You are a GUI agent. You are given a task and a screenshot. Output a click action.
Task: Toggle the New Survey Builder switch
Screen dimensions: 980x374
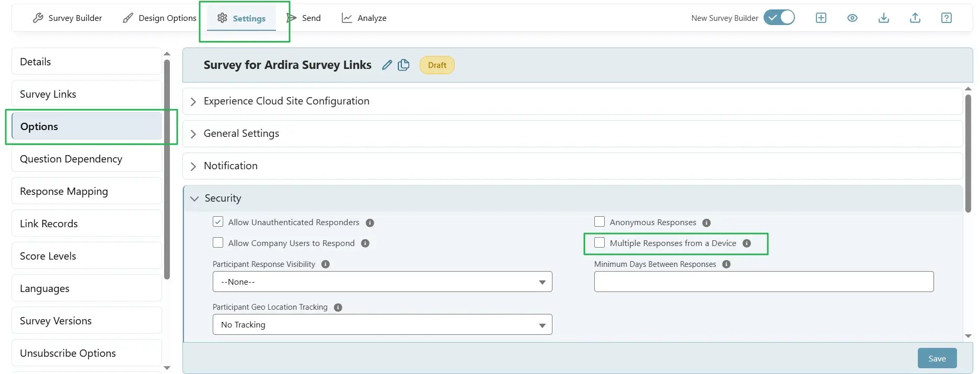pyautogui.click(x=779, y=18)
